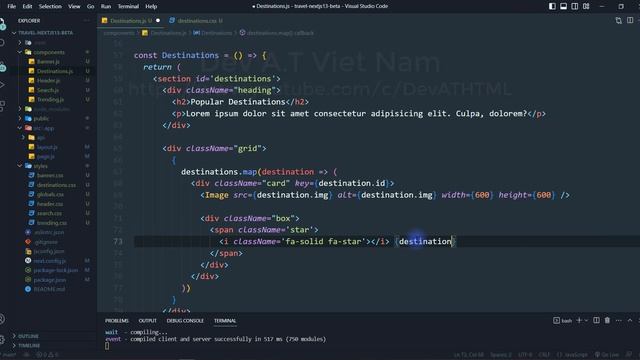The width and height of the screenshot is (640, 360).
Task: Open terminal panel more actions ellipsis
Action: [619, 320]
